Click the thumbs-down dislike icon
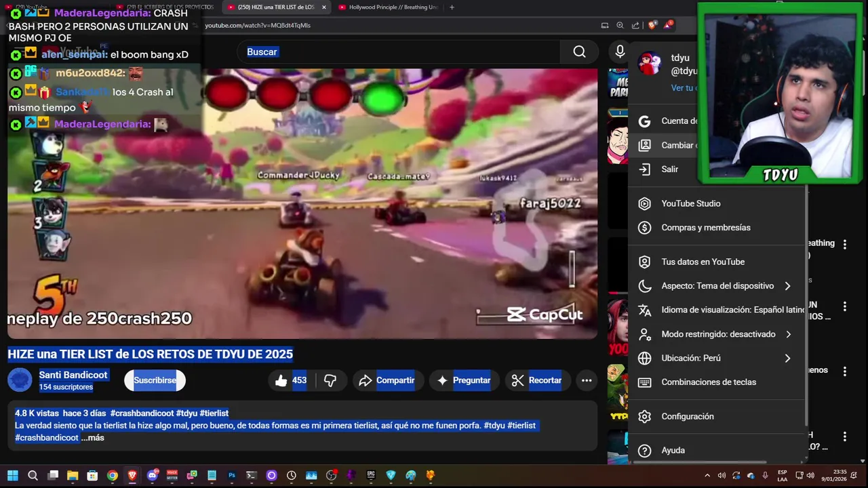Viewport: 868px width, 488px height. pos(330,380)
